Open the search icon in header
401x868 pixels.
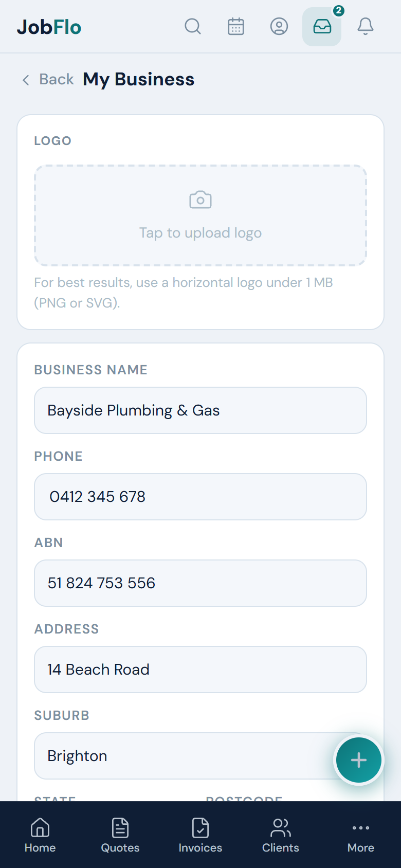tap(193, 26)
